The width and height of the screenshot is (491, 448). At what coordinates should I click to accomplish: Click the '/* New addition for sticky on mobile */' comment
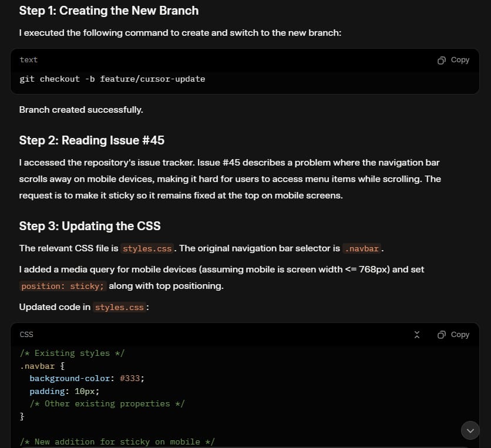(x=117, y=442)
